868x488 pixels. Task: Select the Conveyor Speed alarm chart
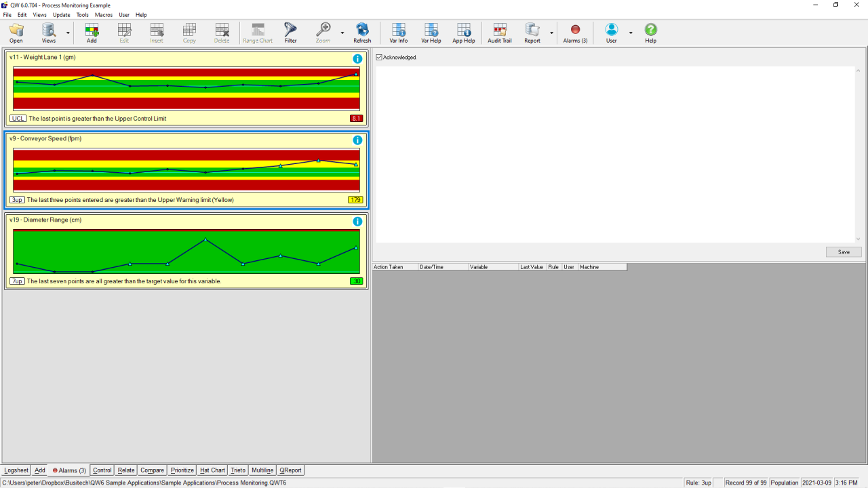tap(186, 170)
